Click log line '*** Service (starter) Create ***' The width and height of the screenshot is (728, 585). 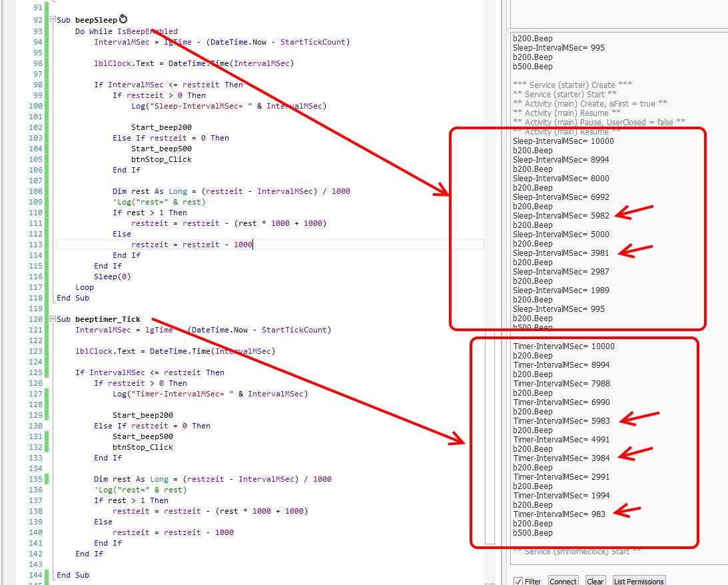[572, 85]
